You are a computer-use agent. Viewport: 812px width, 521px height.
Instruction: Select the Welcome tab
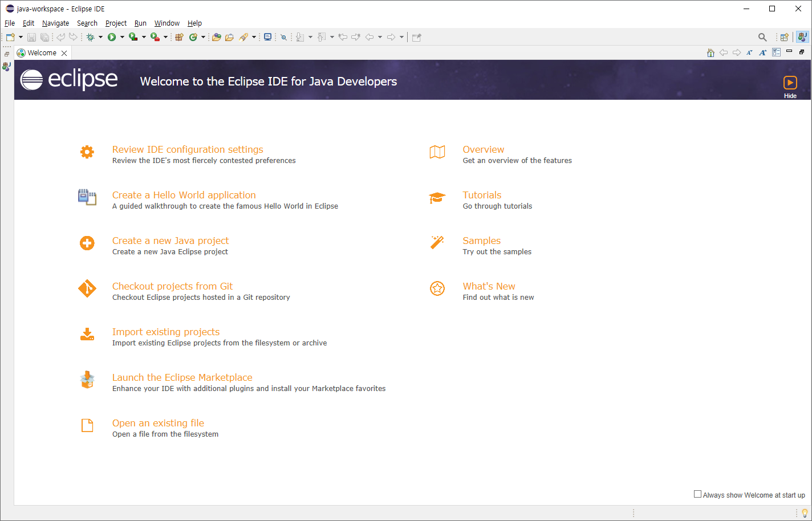click(x=42, y=53)
